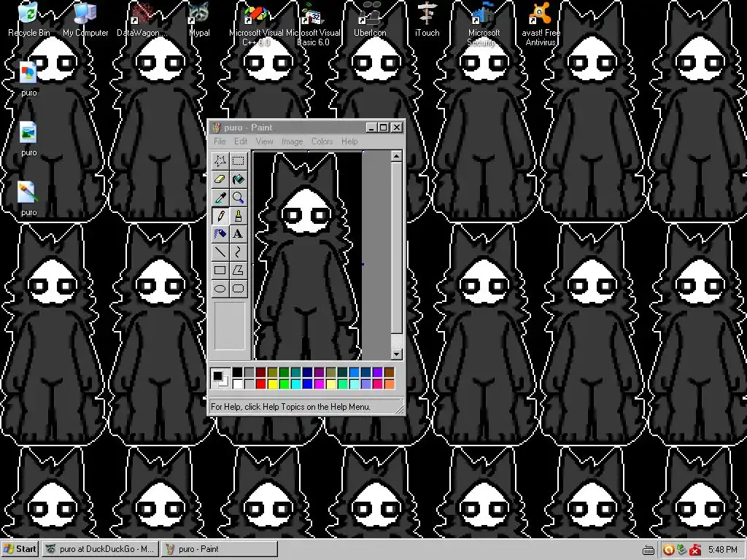Select the white color swatch
Screen dimensions: 747x560
(237, 384)
